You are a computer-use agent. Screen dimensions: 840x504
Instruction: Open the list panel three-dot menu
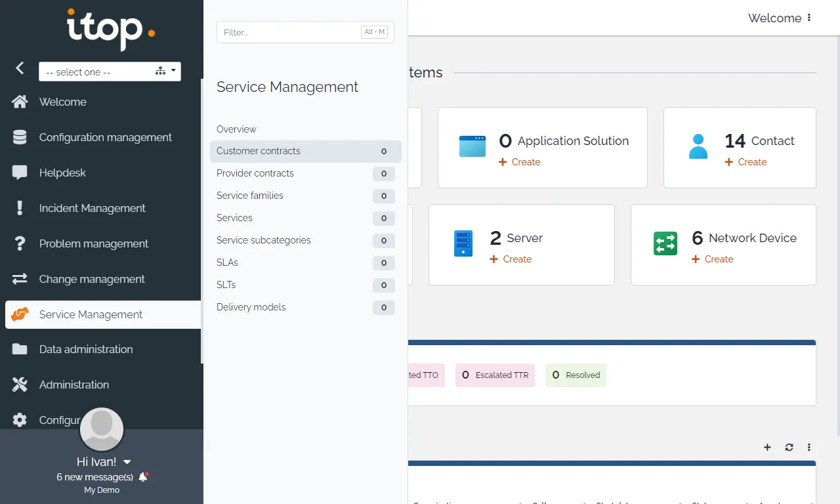point(809,448)
